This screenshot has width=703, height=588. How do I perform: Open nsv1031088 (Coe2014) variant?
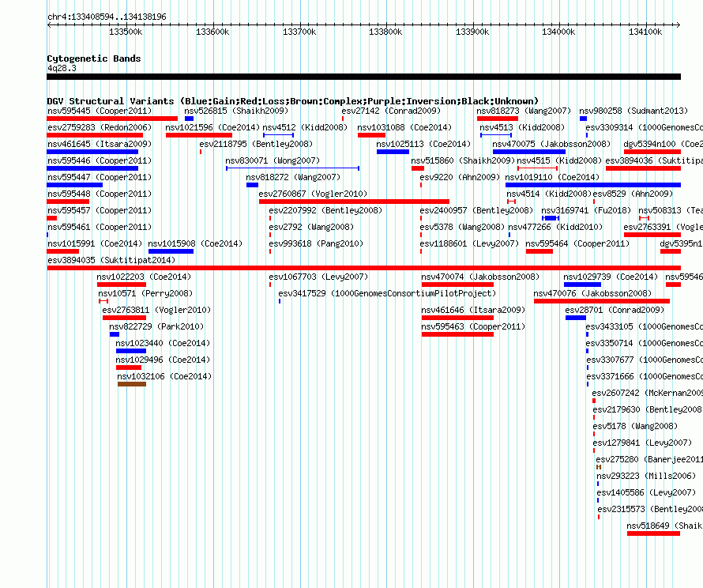tap(371, 135)
